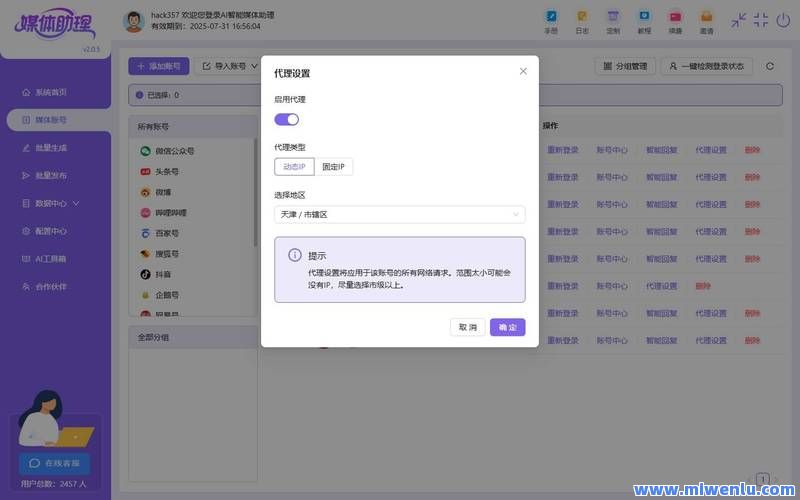This screenshot has width=800, height=500.
Task: Click the info icon beside 提示
Action: click(294, 255)
